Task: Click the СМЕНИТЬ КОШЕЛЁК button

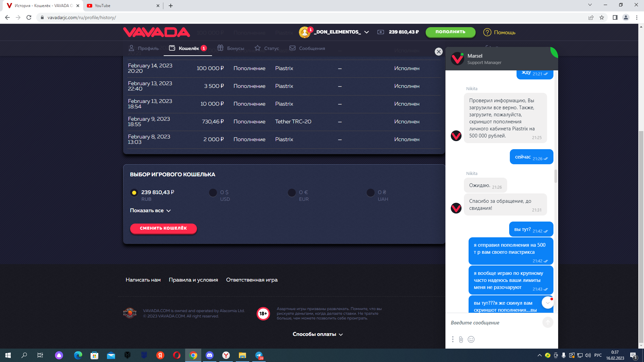Action: (163, 229)
